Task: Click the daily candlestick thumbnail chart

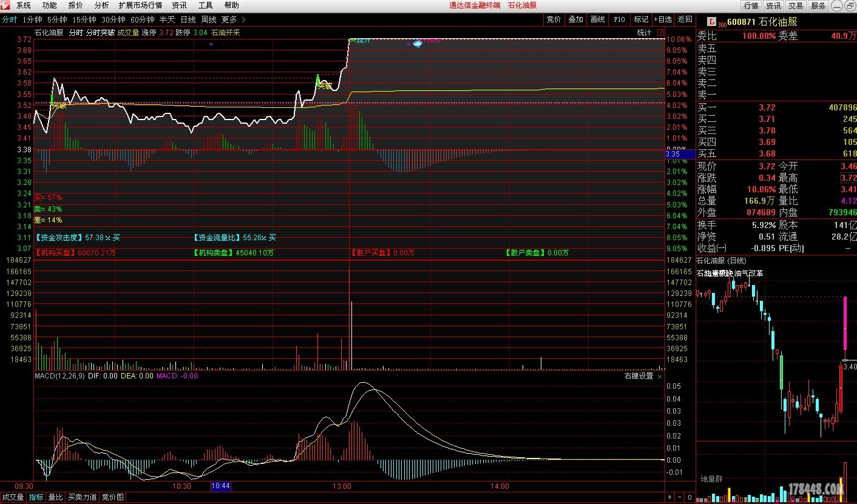Action: [776, 355]
